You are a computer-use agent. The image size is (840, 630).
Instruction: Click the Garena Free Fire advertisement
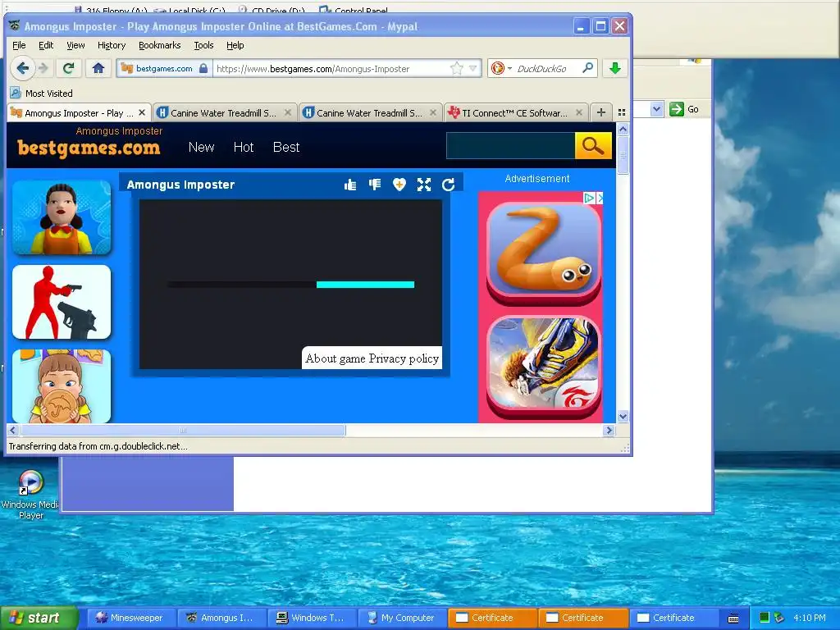pos(544,367)
